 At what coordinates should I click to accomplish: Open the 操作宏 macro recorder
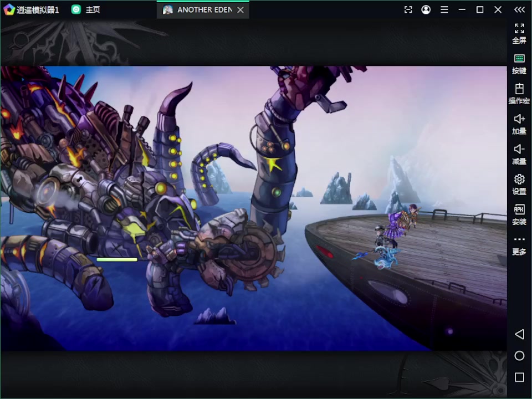click(x=519, y=90)
